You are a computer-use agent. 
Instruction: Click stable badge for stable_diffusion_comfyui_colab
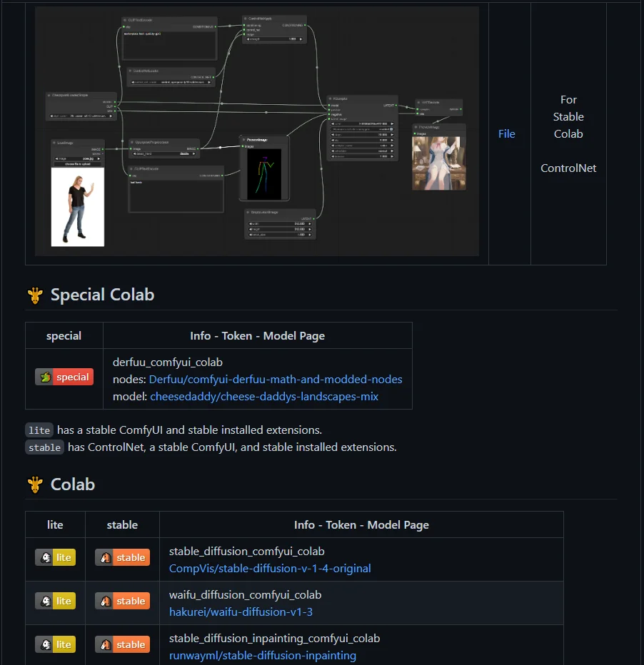[122, 558]
